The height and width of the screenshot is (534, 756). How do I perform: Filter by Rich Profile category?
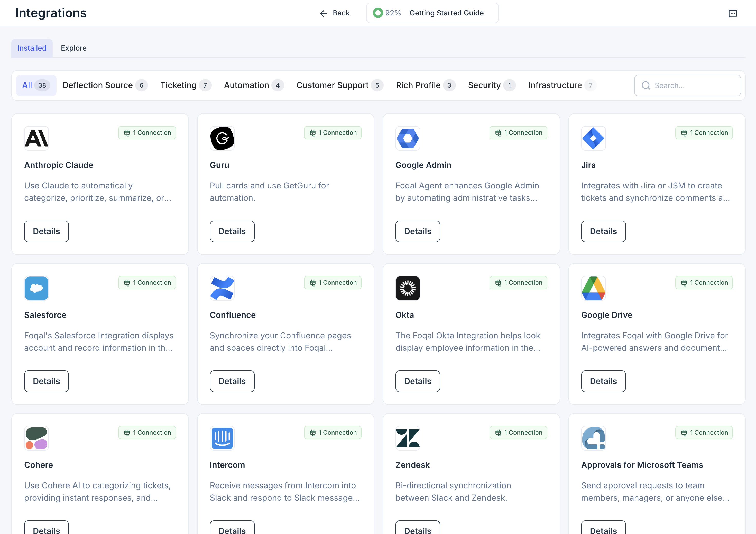[426, 85]
